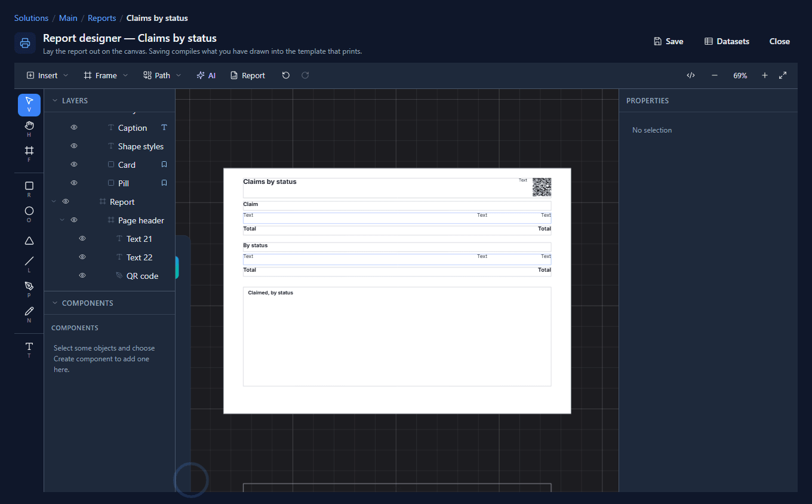
Task: Click the printer icon beside the title
Action: pos(25,43)
